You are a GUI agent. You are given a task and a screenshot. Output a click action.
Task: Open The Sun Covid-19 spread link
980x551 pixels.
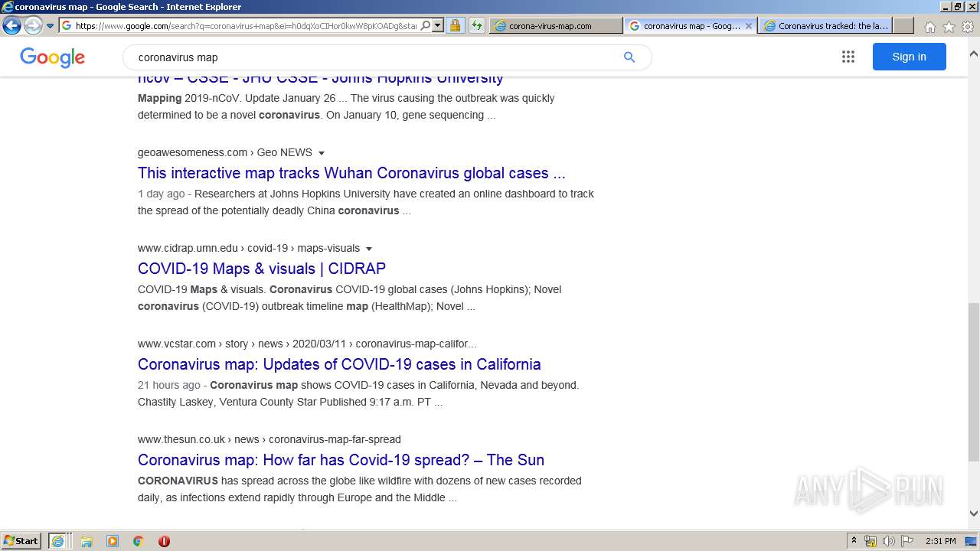(x=341, y=460)
